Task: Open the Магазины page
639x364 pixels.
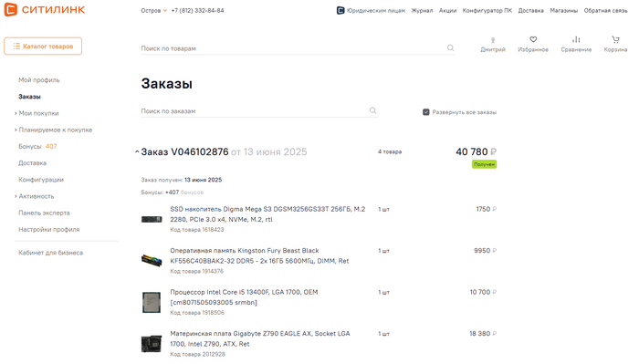Action: click(x=563, y=11)
